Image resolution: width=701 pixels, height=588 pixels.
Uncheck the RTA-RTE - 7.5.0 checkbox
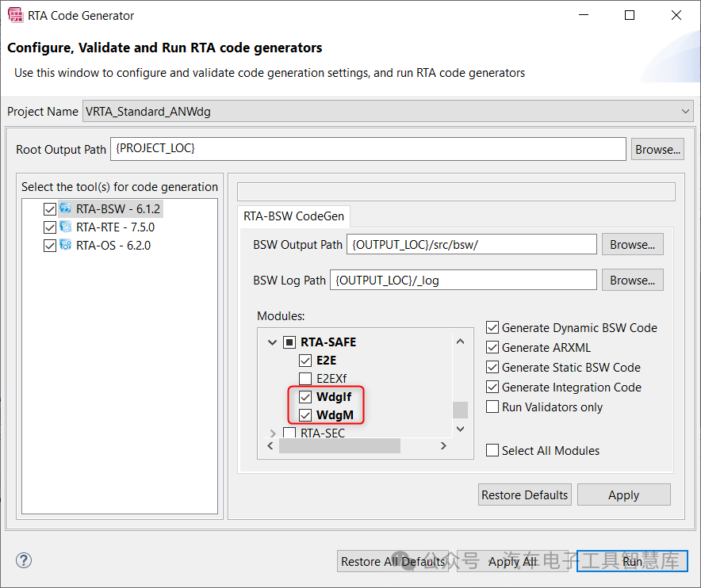click(50, 227)
